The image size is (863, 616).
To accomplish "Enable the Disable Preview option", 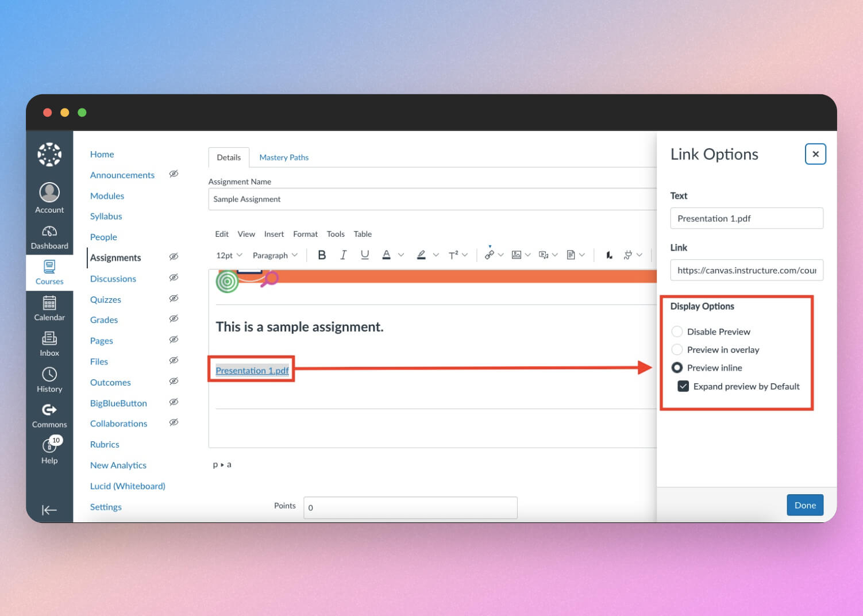I will click(x=677, y=332).
